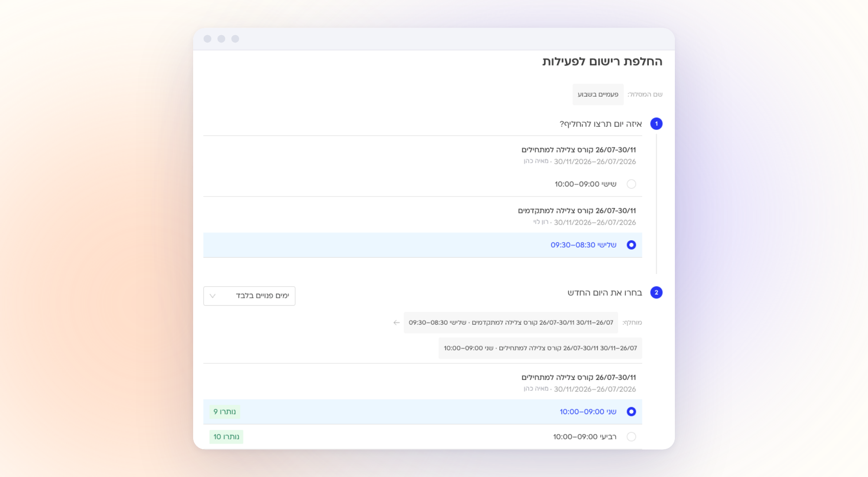Click the left arrow beside the replaced chip
The height and width of the screenshot is (477, 868).
(396, 323)
